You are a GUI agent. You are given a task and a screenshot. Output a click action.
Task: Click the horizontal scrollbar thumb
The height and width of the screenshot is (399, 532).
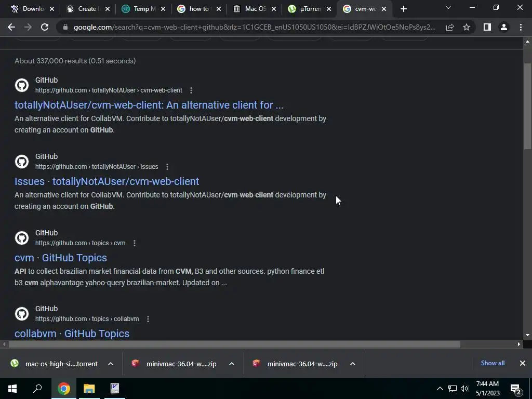pyautogui.click(x=234, y=344)
